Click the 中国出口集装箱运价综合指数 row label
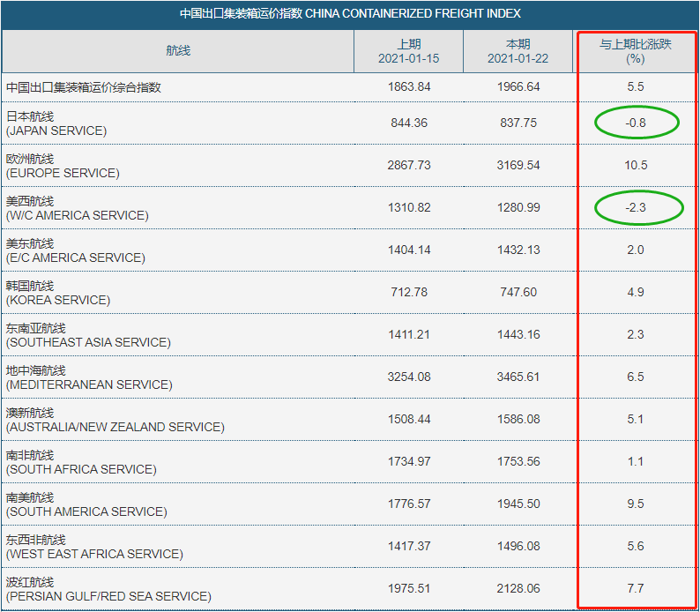Screen dimensions: 700x612 pos(84,87)
